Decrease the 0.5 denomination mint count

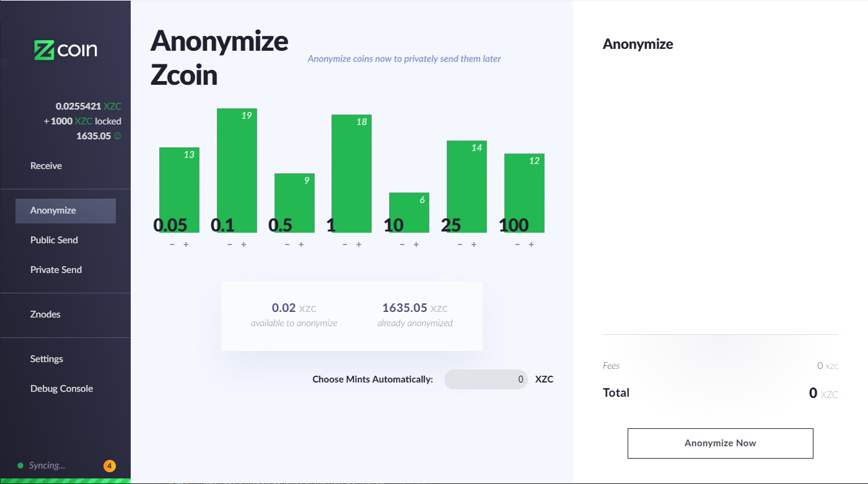pos(287,244)
